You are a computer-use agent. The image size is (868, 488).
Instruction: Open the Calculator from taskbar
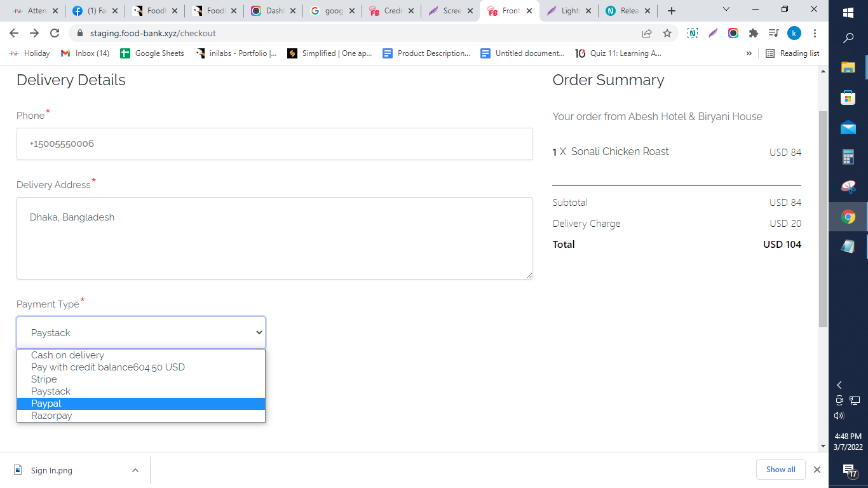(848, 157)
